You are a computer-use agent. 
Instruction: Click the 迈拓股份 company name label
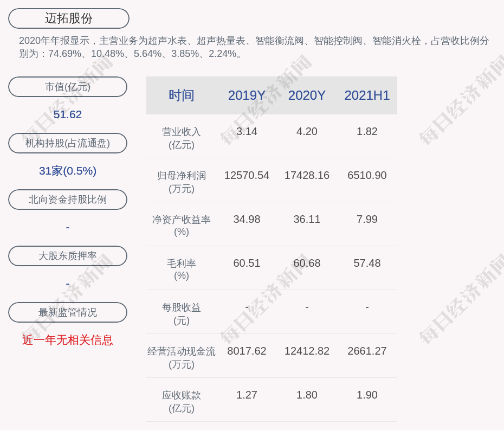68,18
